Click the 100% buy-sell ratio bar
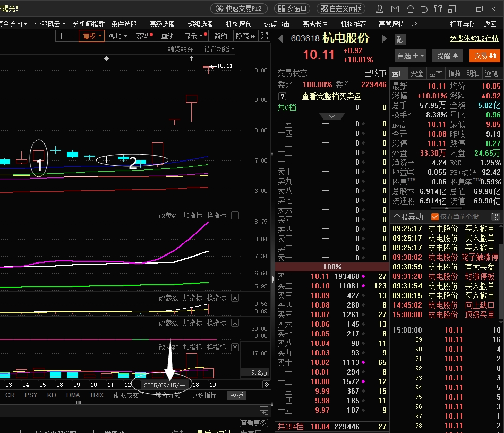Screen dimensions: 504x433 click(332, 267)
